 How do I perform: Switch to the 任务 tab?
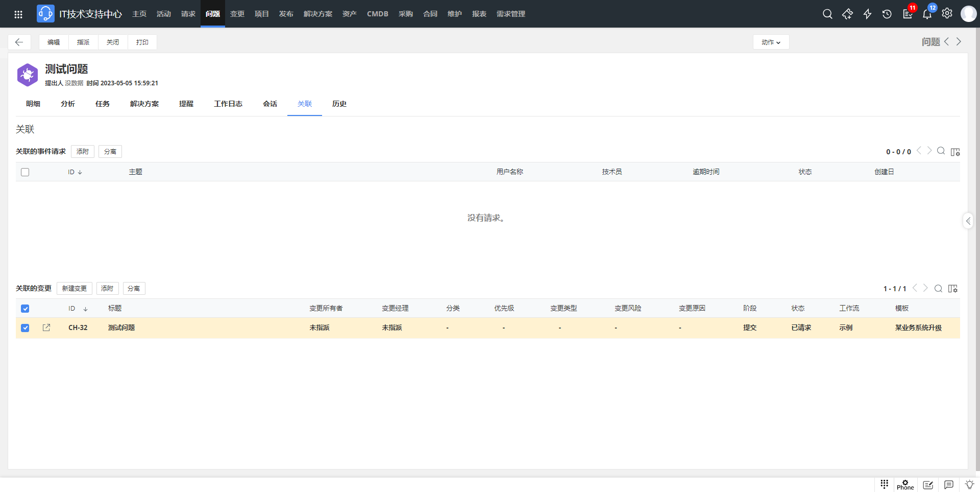point(103,104)
